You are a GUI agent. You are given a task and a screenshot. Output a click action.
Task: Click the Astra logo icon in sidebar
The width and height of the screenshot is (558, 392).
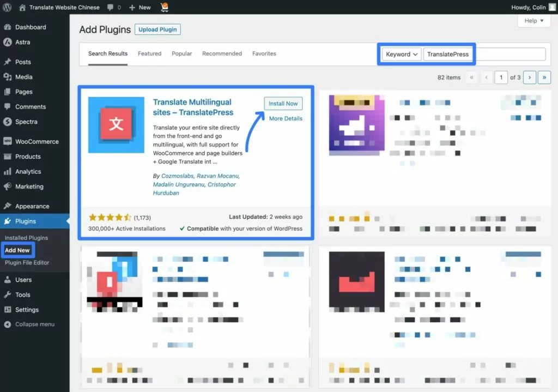8,42
